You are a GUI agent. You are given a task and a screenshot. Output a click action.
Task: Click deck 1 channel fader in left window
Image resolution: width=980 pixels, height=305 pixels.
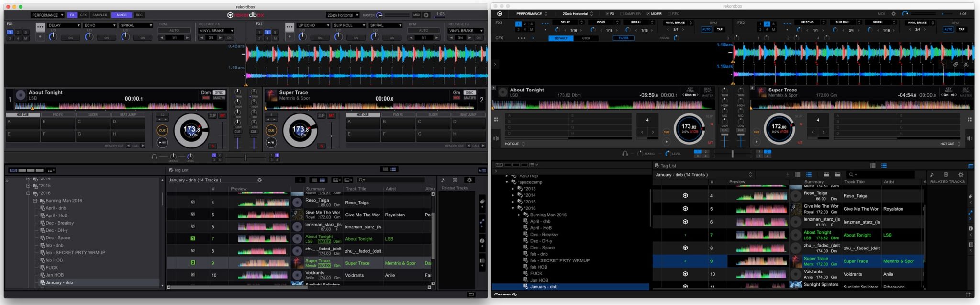(x=238, y=143)
